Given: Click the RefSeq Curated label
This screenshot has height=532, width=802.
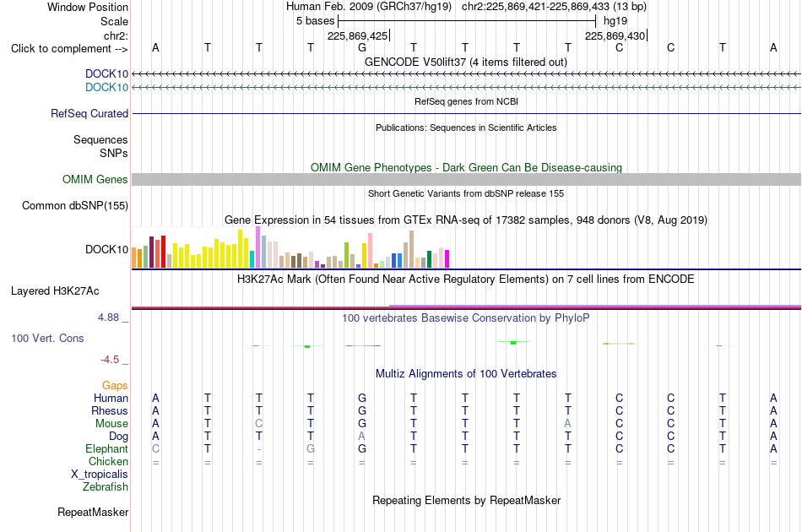Looking at the screenshot, I should click(89, 113).
